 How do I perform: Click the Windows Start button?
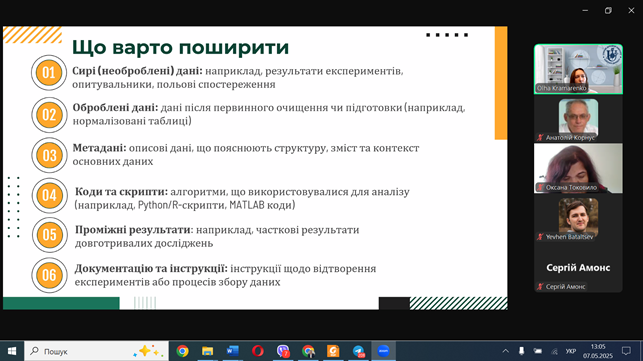point(12,351)
